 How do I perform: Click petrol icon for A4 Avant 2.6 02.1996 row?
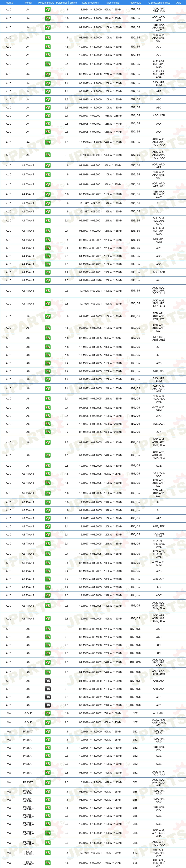48,264
